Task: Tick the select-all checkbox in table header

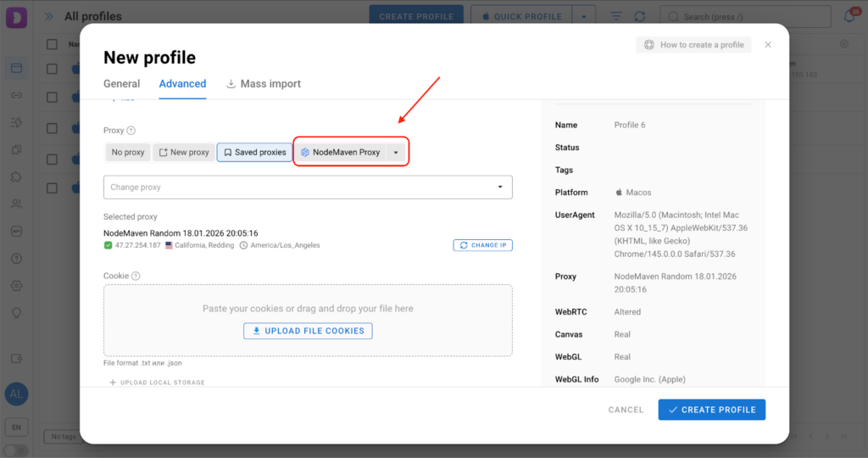Action: pos(53,44)
